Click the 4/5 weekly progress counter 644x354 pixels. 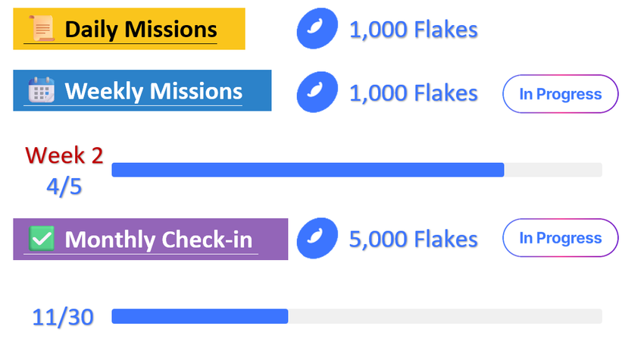pos(64,186)
